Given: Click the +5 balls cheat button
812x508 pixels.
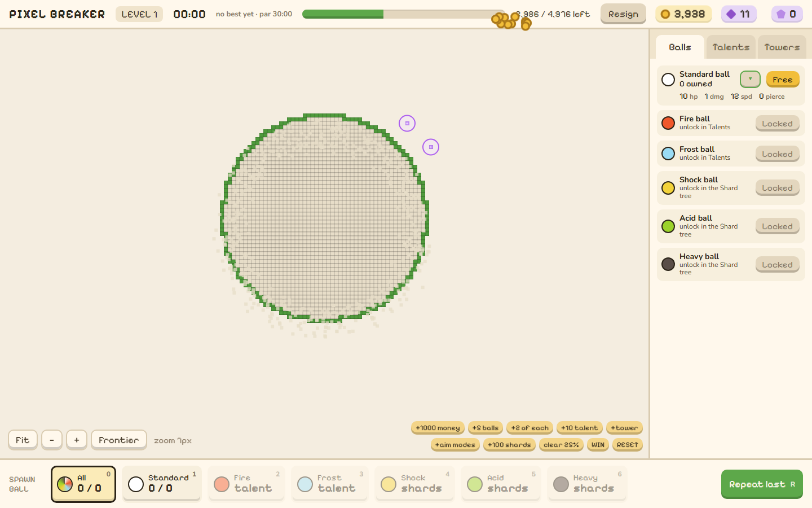Looking at the screenshot, I should [x=486, y=428].
